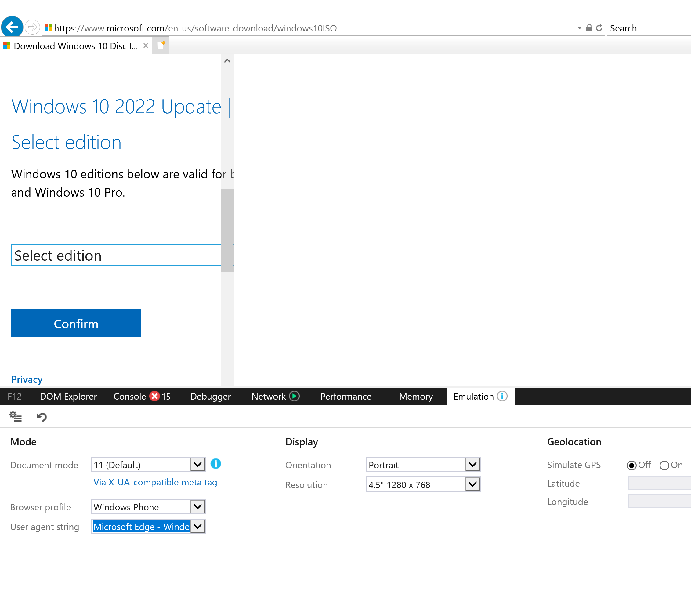
Task: Open the address bar autocomplete dropdown arrow
Action: (x=579, y=28)
